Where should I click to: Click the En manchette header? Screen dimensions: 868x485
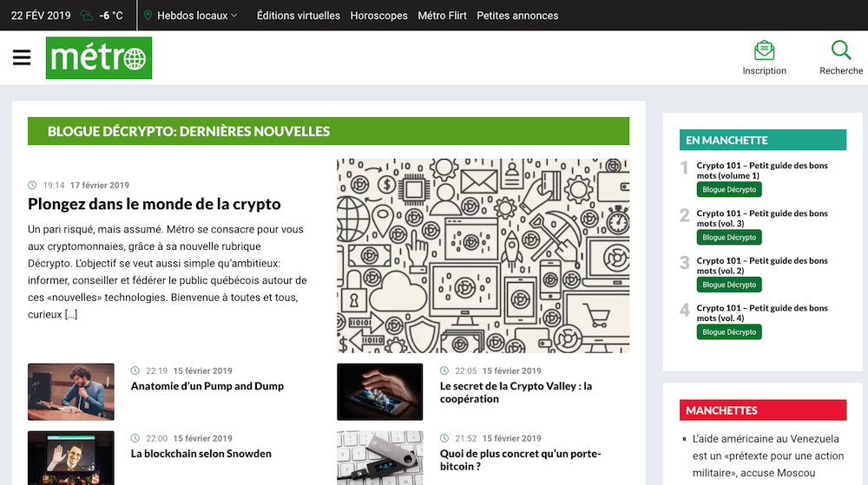tap(763, 140)
